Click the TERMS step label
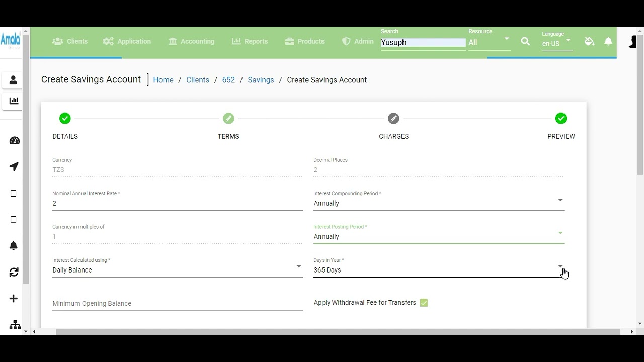 [x=228, y=136]
